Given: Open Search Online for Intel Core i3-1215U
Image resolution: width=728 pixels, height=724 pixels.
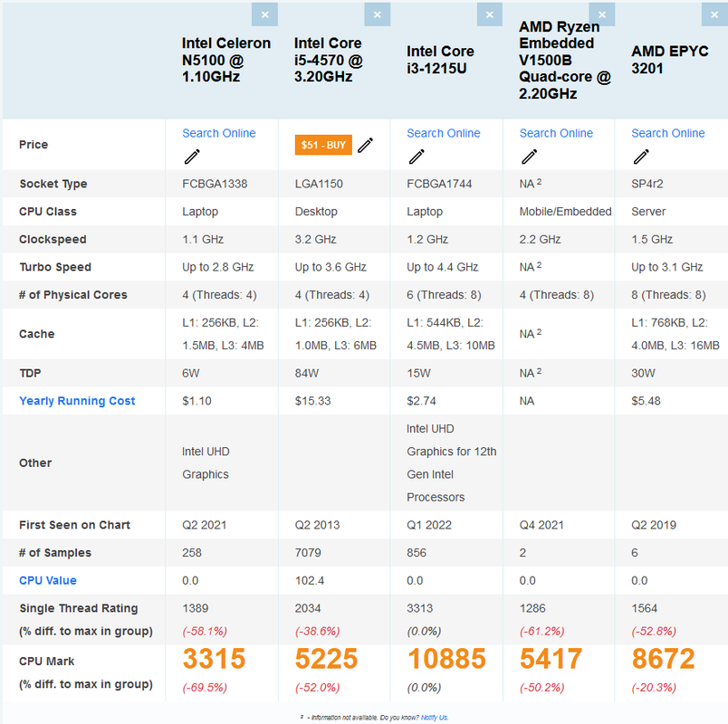Looking at the screenshot, I should pos(444,133).
